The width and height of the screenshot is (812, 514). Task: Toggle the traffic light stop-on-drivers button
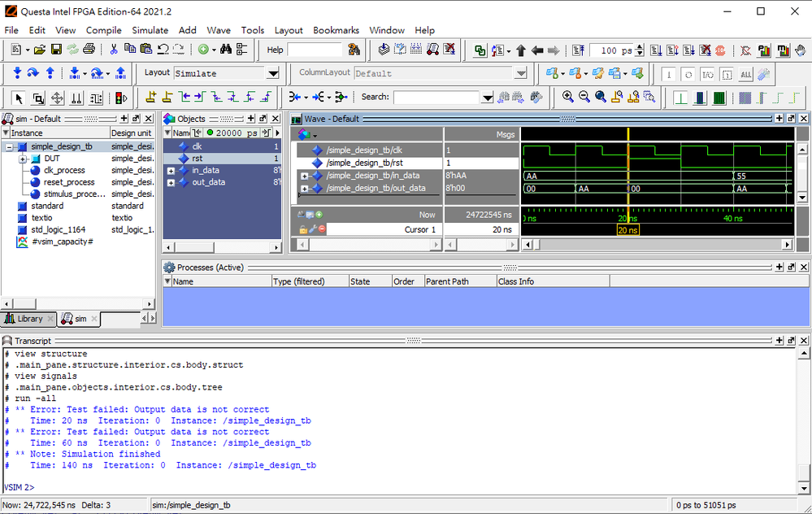point(121,98)
